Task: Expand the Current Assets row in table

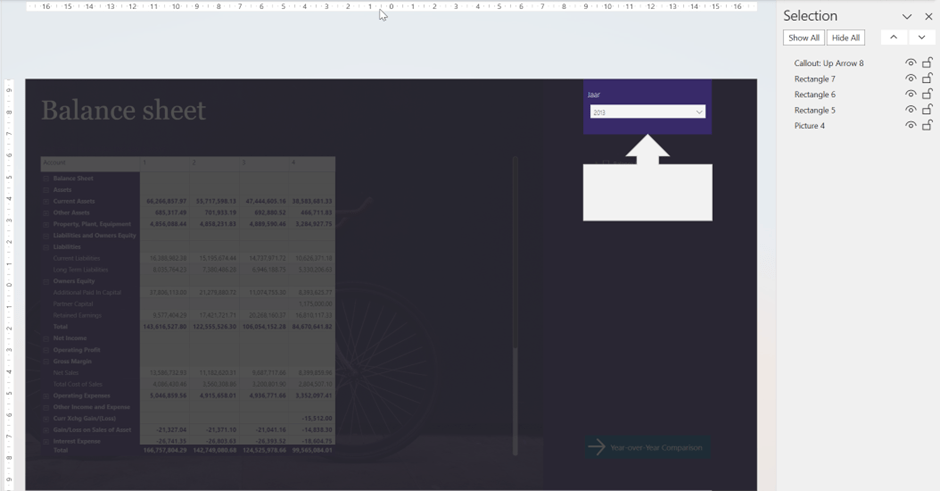Action: 46,201
